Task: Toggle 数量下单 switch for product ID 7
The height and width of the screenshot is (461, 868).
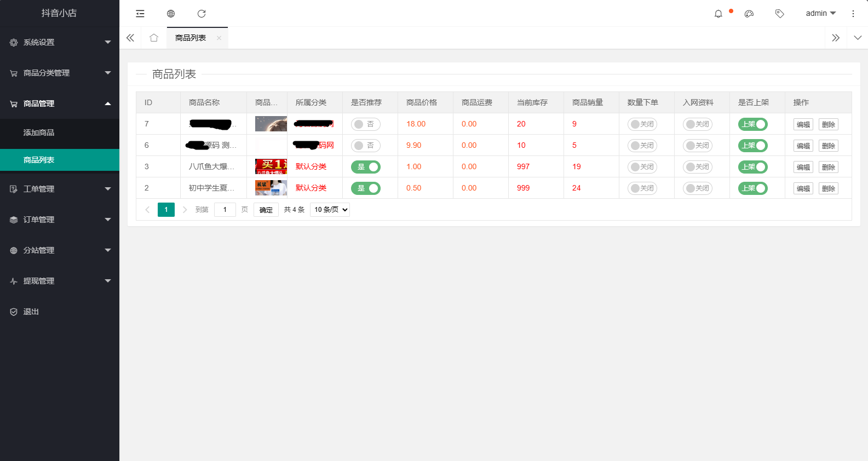Action: pos(642,124)
